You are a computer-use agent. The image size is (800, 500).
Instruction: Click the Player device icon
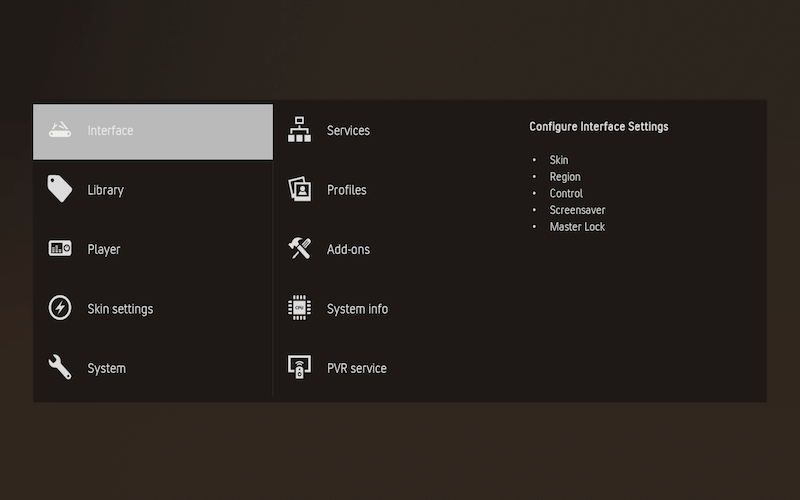click(60, 248)
